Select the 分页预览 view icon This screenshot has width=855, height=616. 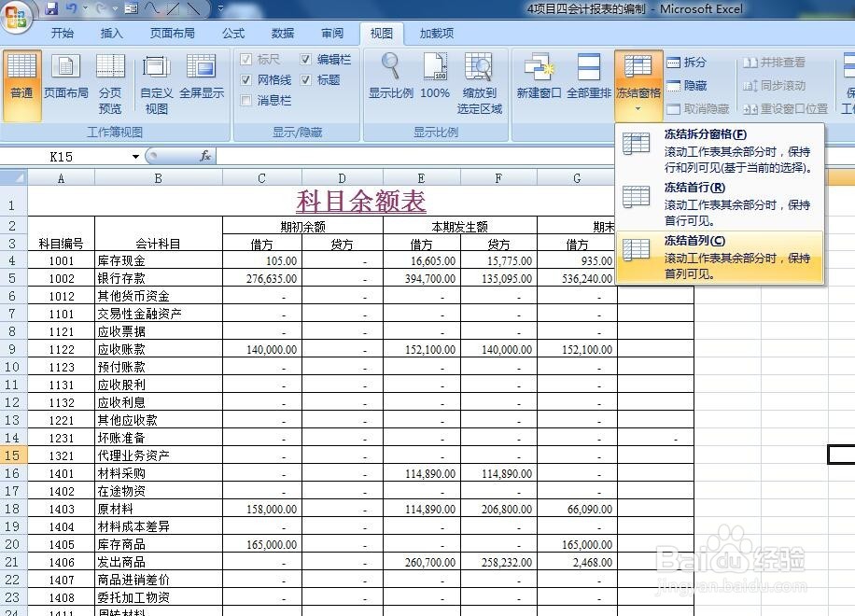coord(111,79)
